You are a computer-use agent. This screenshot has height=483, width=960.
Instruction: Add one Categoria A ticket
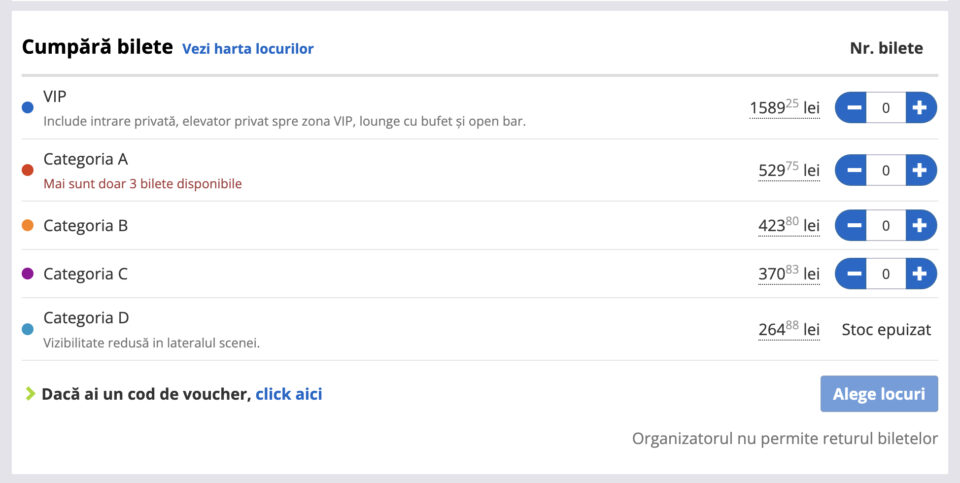920,170
